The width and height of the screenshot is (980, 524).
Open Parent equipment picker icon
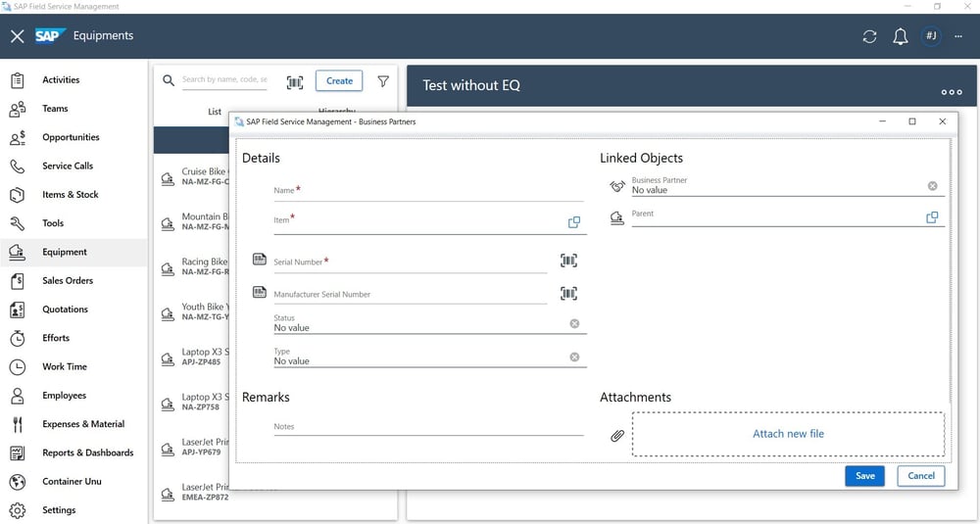(932, 217)
